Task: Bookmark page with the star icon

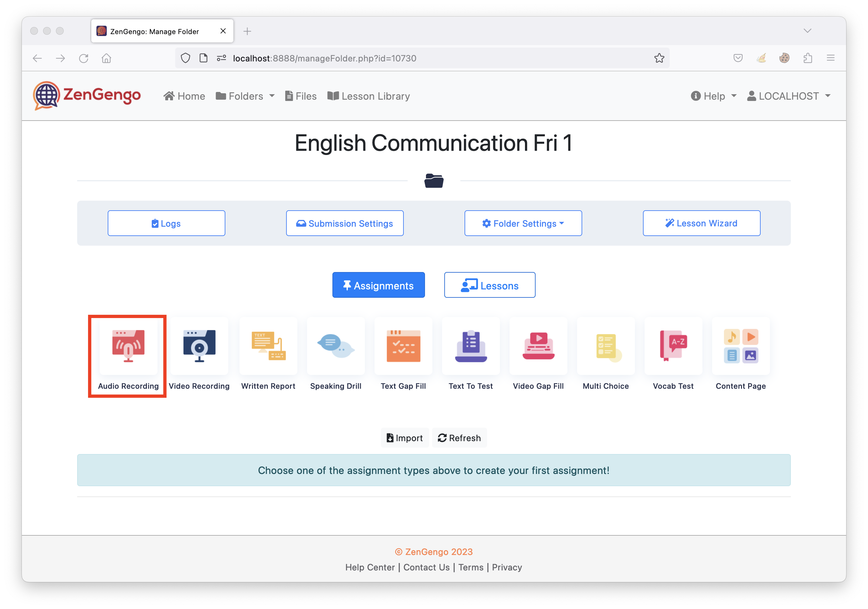Action: coord(659,58)
